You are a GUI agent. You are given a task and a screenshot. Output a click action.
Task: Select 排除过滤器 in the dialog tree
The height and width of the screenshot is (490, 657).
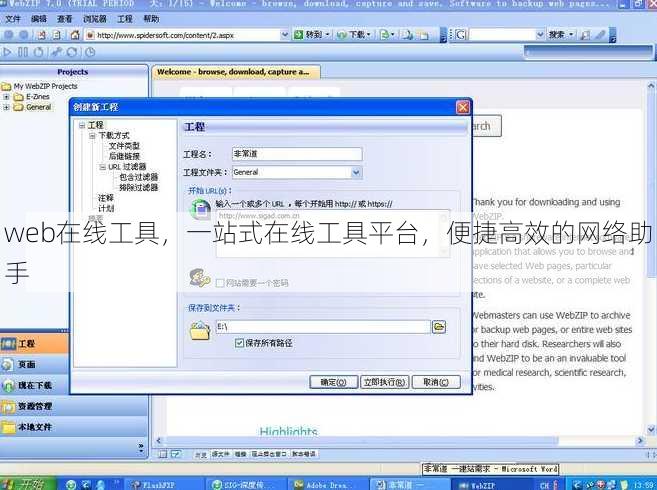pyautogui.click(x=139, y=188)
